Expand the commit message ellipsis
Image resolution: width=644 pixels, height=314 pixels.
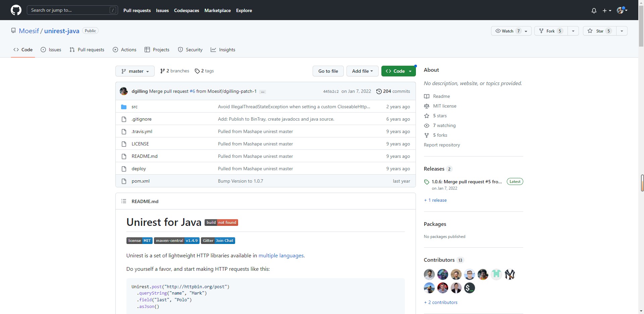pos(263,91)
